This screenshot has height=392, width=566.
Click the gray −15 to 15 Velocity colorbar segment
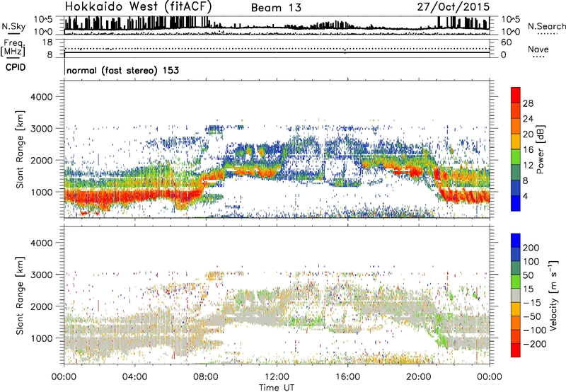click(516, 295)
